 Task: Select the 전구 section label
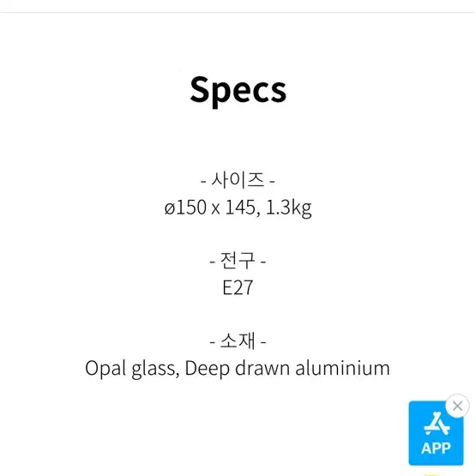(x=238, y=261)
